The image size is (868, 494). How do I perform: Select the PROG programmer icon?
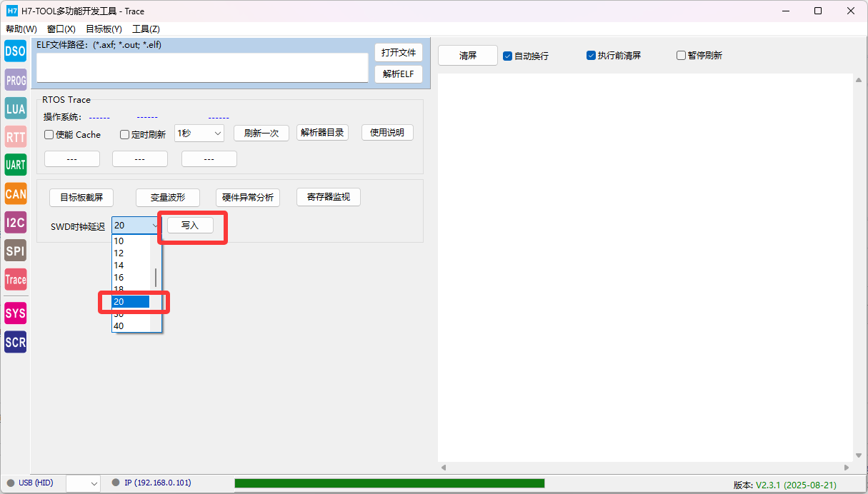point(15,80)
